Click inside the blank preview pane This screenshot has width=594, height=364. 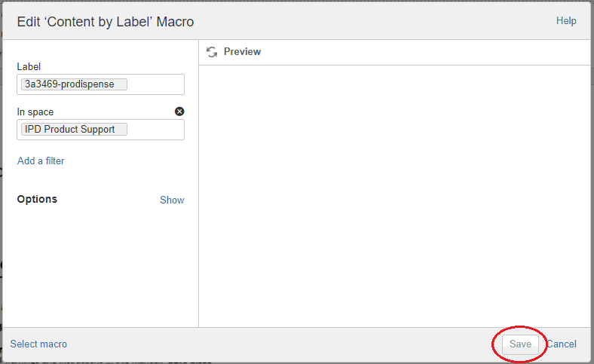tap(394, 196)
